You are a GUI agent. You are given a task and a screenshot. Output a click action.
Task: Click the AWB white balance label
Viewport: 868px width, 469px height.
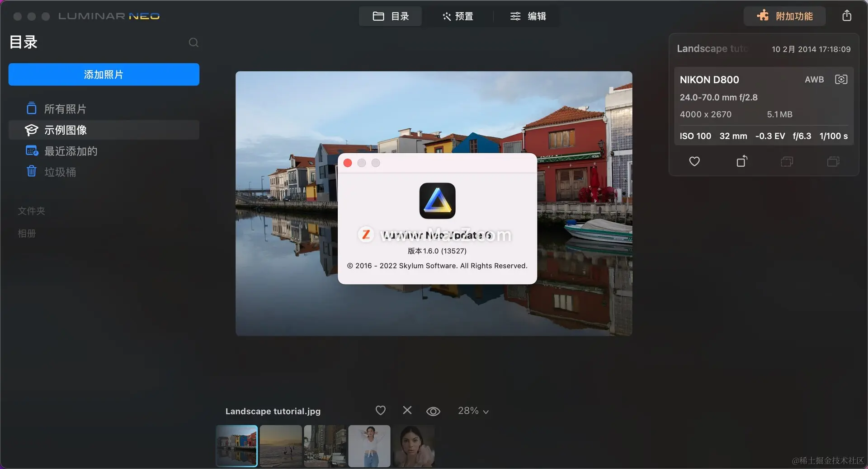click(x=814, y=80)
